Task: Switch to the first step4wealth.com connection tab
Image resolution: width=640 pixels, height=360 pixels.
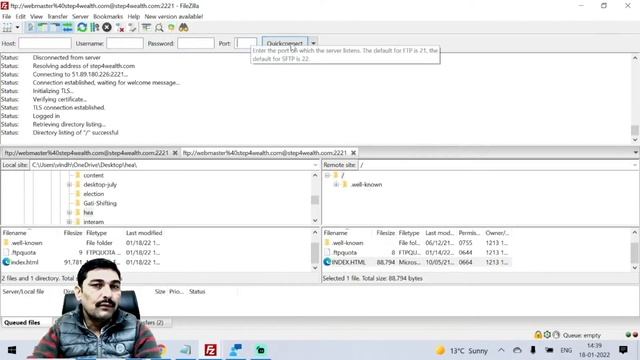Action: [87, 153]
